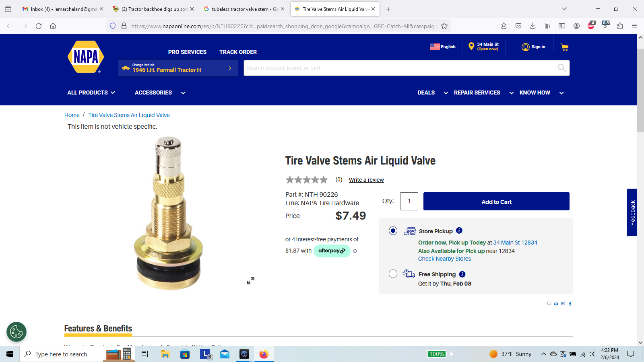Open Store Pickup info icon

459,230
